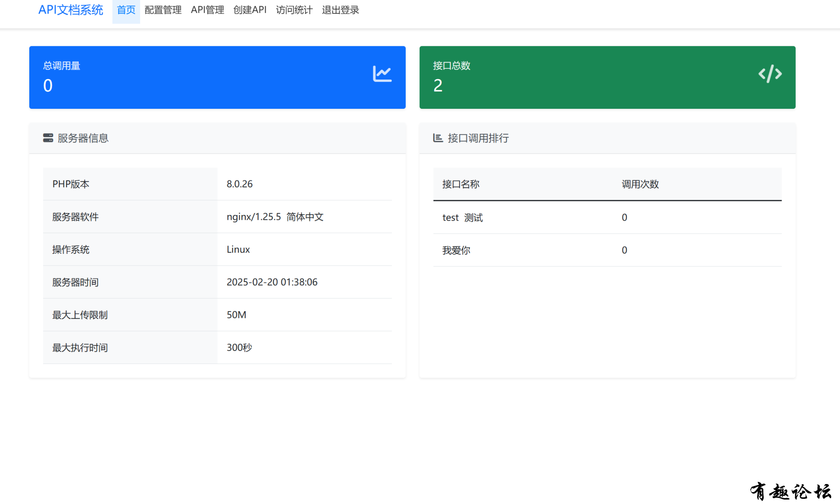
Task: Select the green 接口总数 statistics card
Action: click(x=607, y=77)
